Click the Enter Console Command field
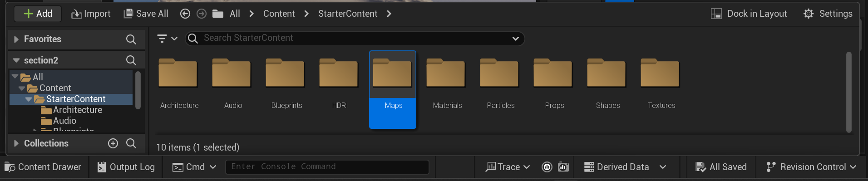Viewport: 868px width, 181px height. pos(327,167)
